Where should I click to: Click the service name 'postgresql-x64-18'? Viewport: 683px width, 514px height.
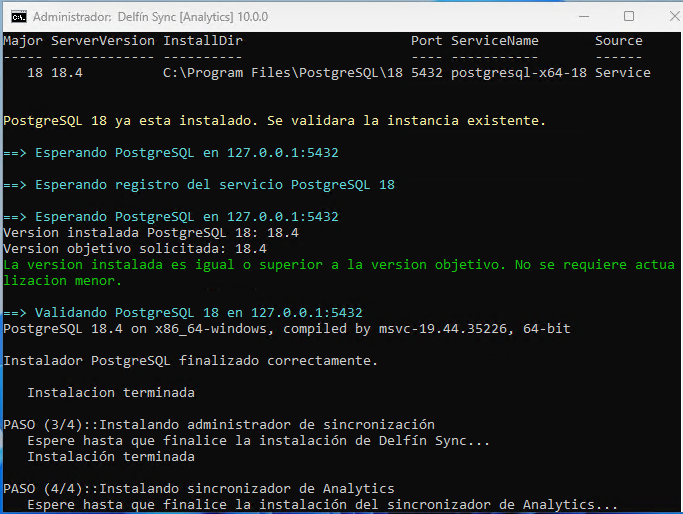(x=519, y=73)
